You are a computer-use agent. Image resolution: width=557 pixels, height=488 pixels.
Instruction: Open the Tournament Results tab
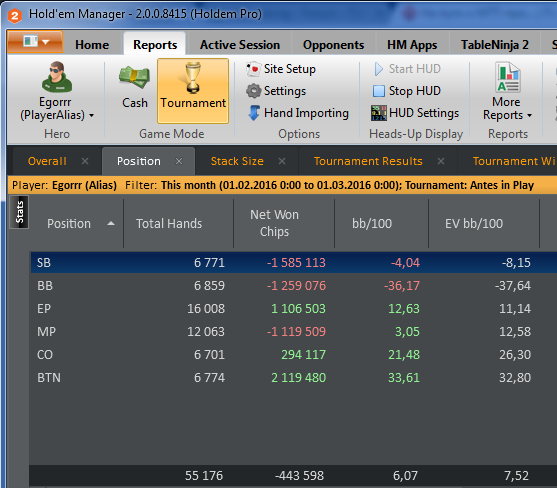pyautogui.click(x=368, y=161)
